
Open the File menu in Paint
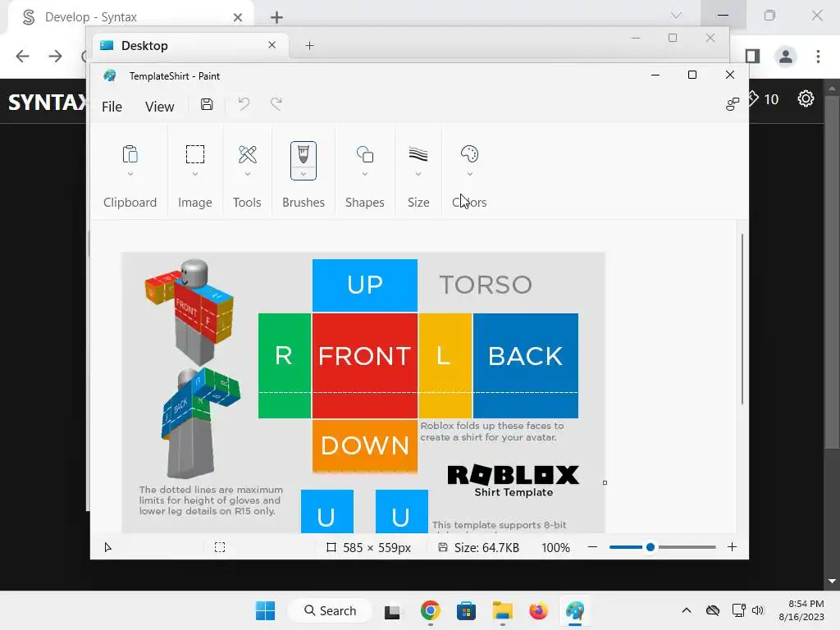[112, 107]
